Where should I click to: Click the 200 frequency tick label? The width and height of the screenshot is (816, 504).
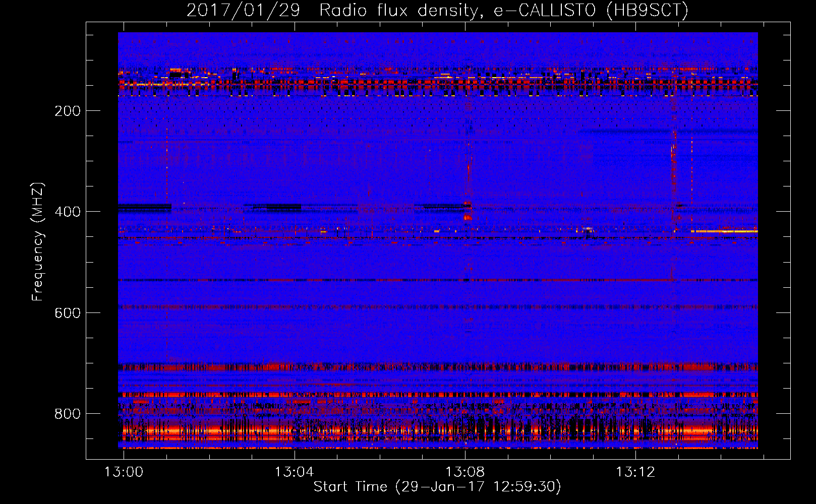click(68, 111)
